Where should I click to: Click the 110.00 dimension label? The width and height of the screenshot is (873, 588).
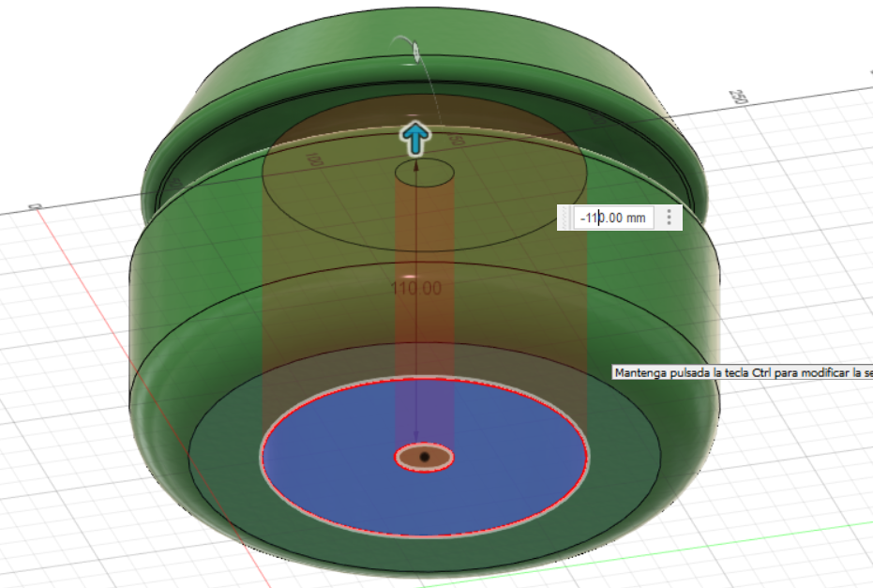416,289
